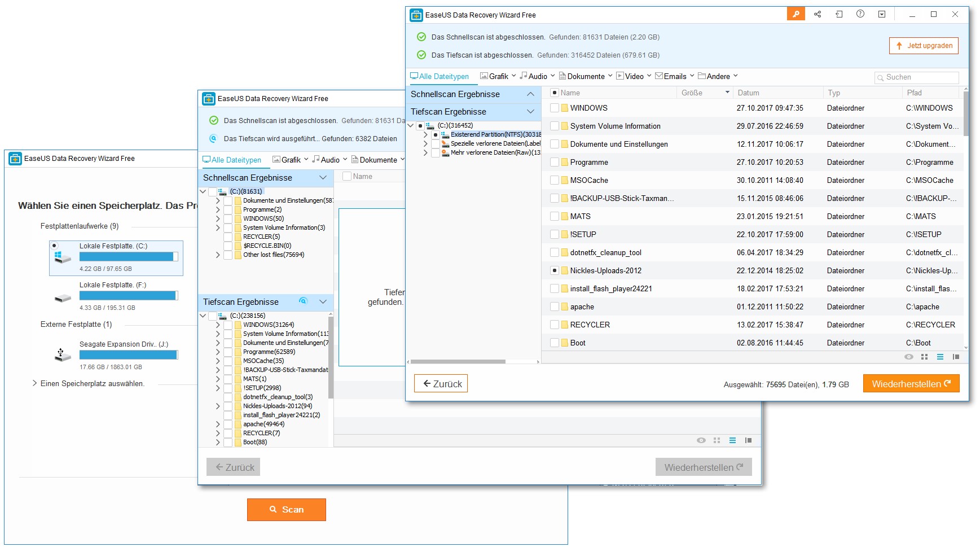Click the F: drive usage bar
This screenshot has width=980, height=547.
coord(129,295)
